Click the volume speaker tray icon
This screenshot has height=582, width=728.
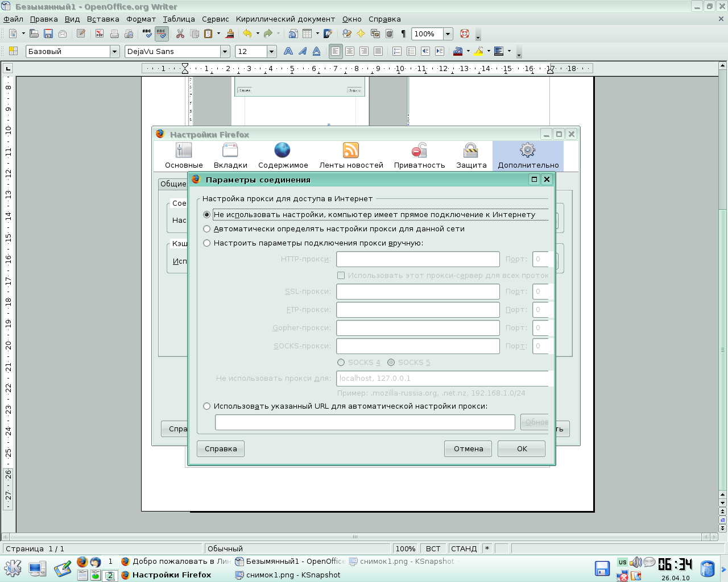636,563
